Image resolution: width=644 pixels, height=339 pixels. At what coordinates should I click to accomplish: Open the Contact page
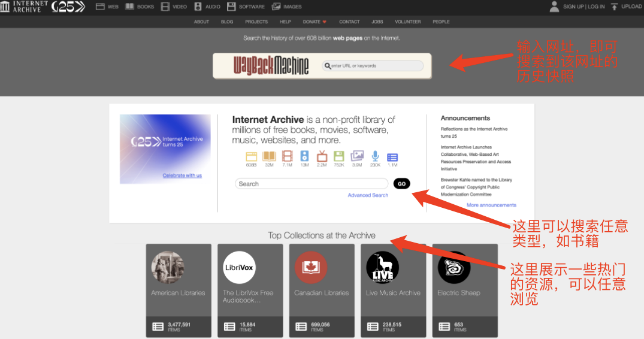point(349,22)
